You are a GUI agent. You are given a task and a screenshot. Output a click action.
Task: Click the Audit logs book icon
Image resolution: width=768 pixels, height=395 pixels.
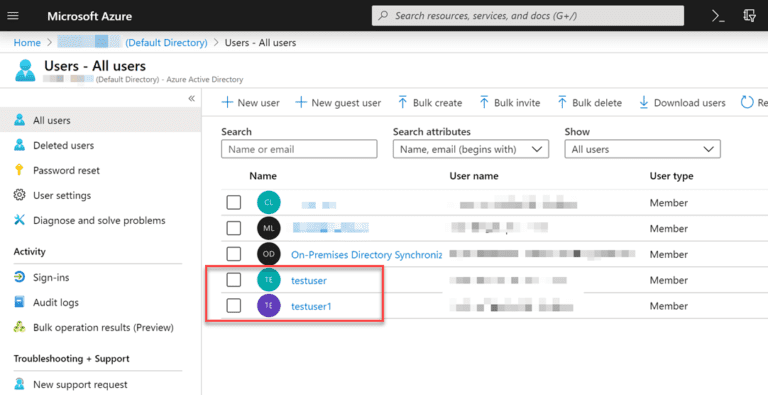pyautogui.click(x=19, y=302)
